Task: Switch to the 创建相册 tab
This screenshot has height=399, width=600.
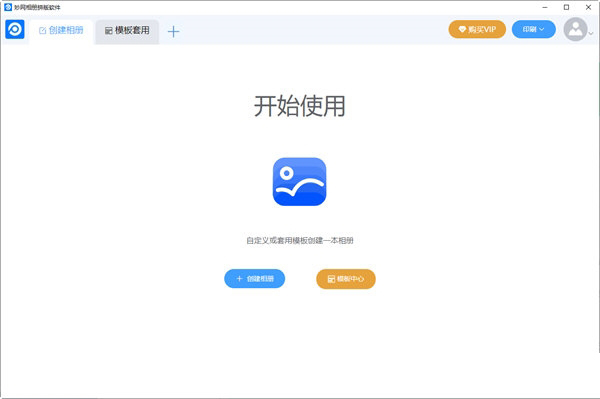Action: coord(61,31)
